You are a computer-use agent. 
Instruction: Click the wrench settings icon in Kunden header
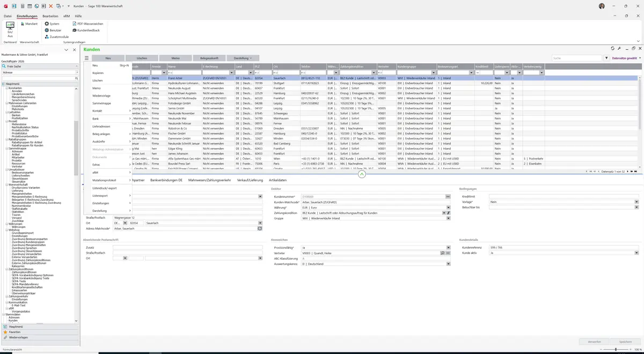[619, 49]
